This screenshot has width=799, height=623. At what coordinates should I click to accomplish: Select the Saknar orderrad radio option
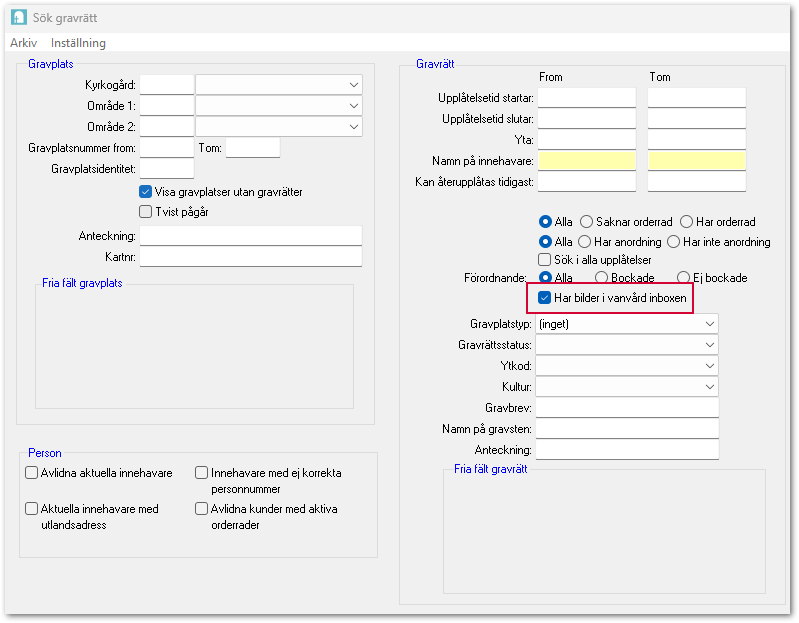pyautogui.click(x=587, y=222)
